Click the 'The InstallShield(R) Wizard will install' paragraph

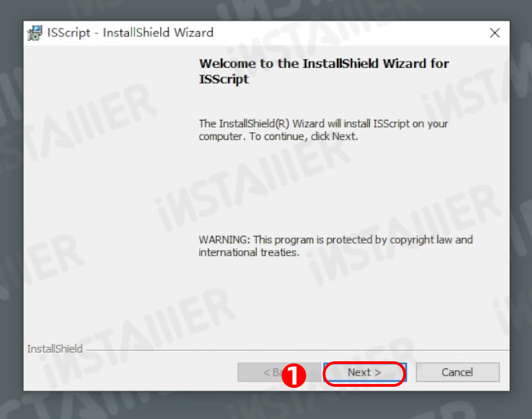323,130
